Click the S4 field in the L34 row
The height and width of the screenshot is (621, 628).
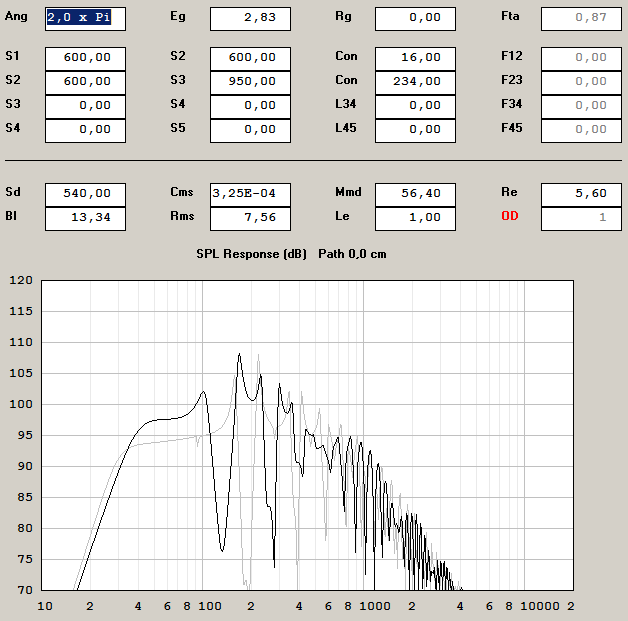click(250, 107)
